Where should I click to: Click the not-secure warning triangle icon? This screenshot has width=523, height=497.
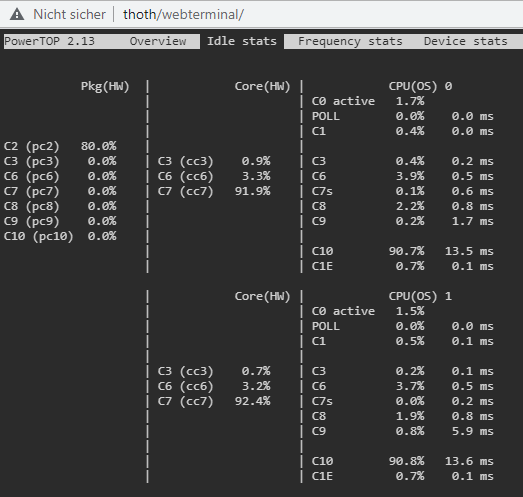(x=17, y=14)
